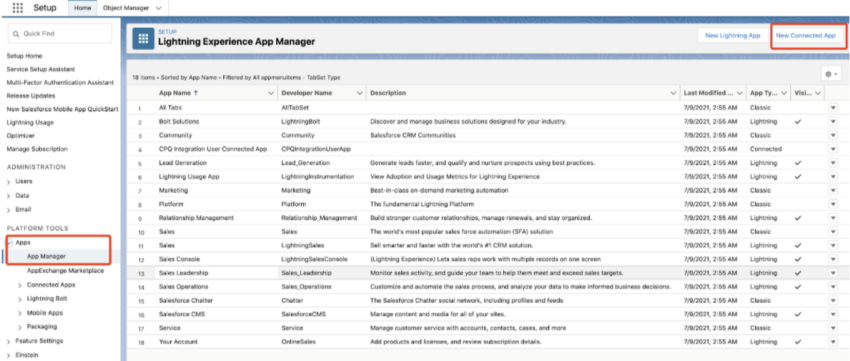The image size is (850, 361).
Task: Open row actions for Sales Leadership
Action: pyautogui.click(x=833, y=273)
